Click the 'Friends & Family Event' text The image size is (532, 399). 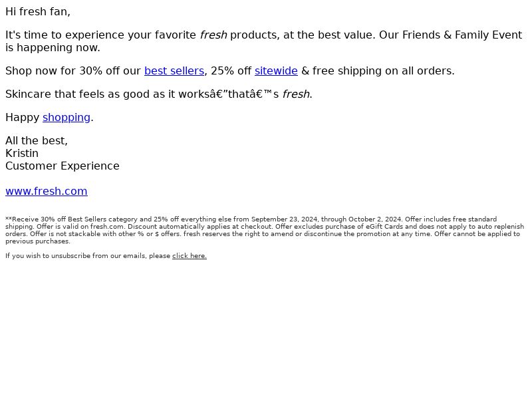coord(462,35)
